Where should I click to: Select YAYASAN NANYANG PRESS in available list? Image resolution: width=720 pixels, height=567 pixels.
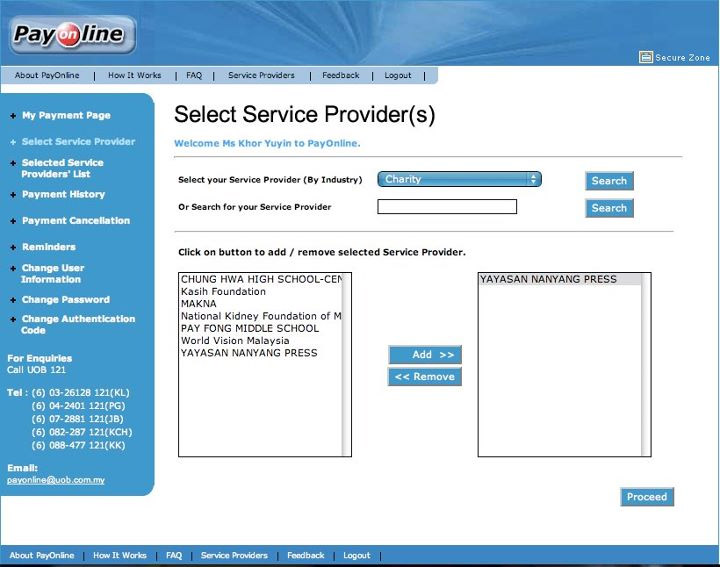point(261,353)
